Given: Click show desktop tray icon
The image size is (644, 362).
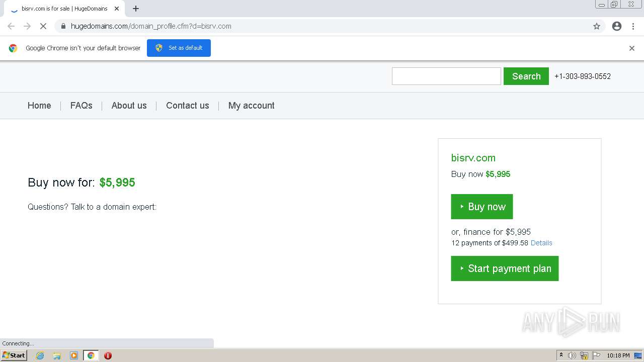Looking at the screenshot, I should click(x=638, y=355).
